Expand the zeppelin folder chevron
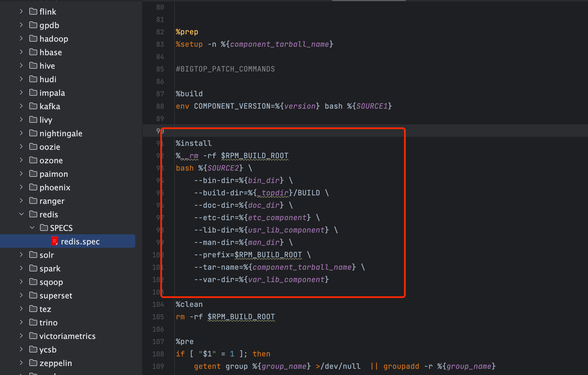Screen dimensions: 588x375 pyautogui.click(x=21, y=363)
